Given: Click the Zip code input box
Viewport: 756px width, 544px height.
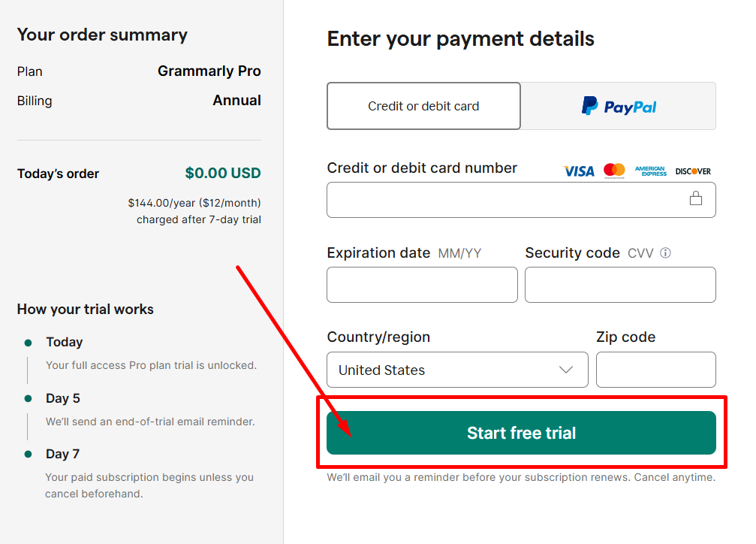Looking at the screenshot, I should [x=655, y=370].
